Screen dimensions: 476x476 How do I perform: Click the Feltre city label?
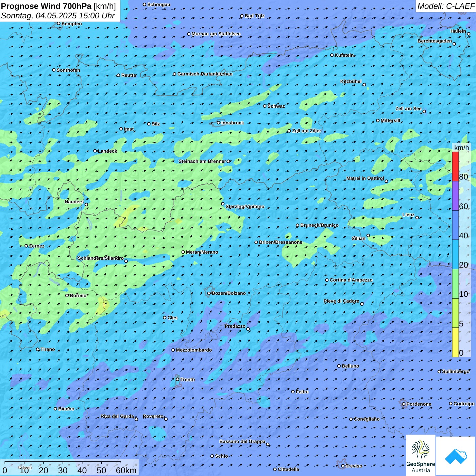[302, 392]
